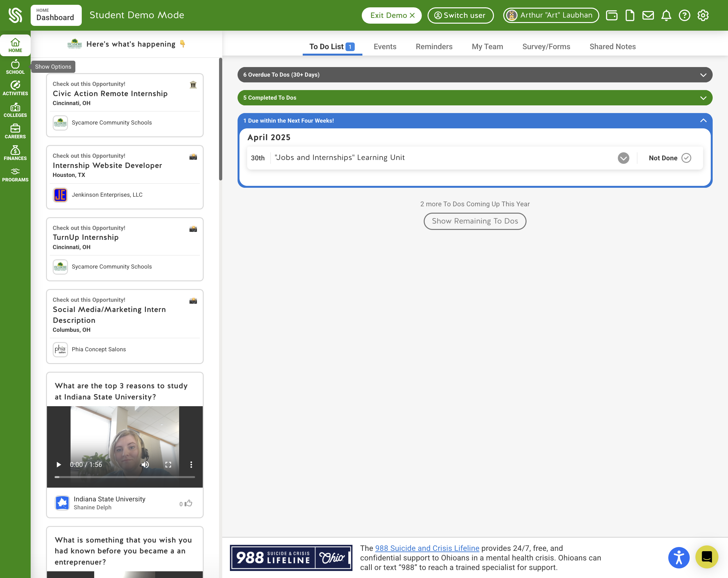Image resolution: width=728 pixels, height=578 pixels.
Task: Expand the 5 Completed To Dos section
Action: click(x=475, y=98)
